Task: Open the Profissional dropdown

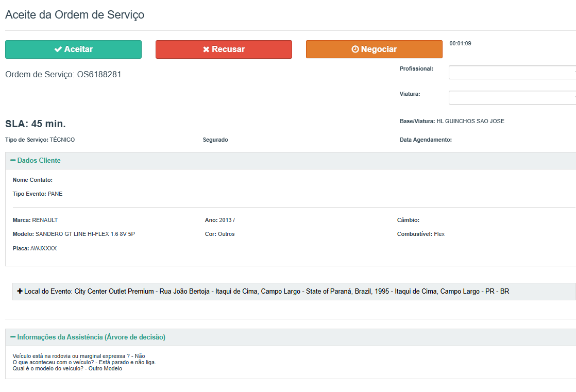Action: pos(512,73)
